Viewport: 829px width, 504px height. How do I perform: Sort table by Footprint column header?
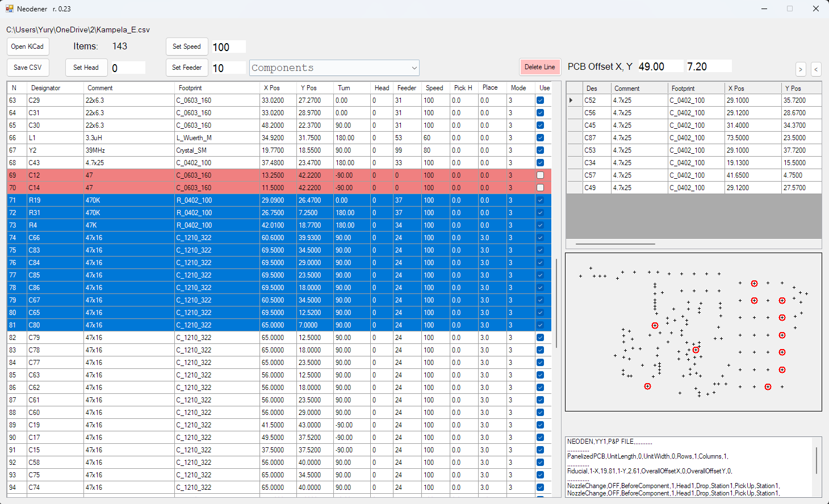(190, 88)
